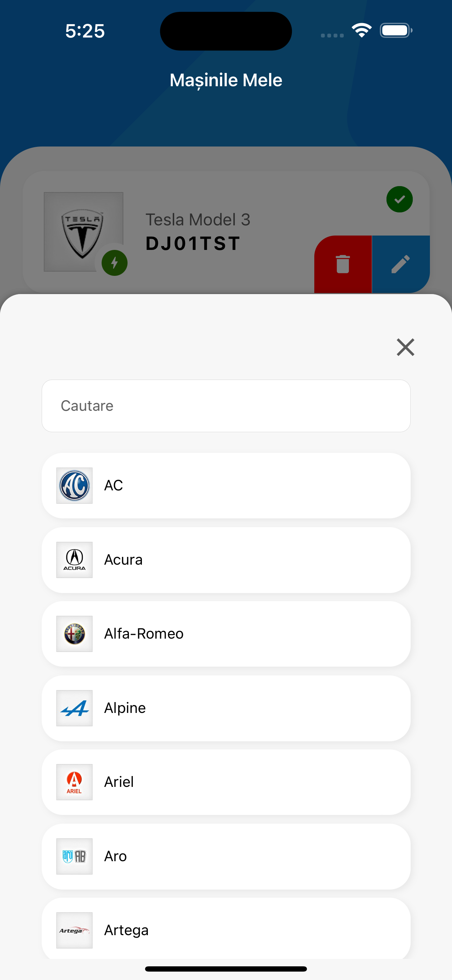Close the brand picker sheet
The image size is (452, 980).
(x=405, y=347)
